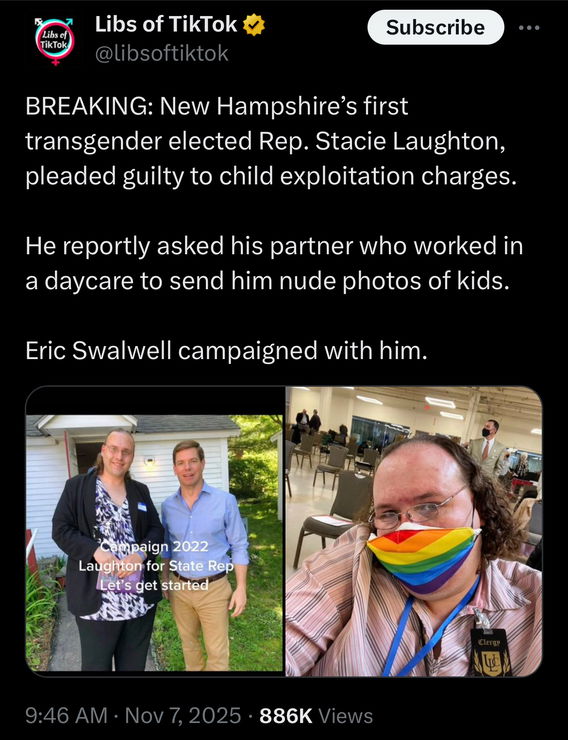Image resolution: width=568 pixels, height=740 pixels.
Task: Open the @libsoftiktok handle link
Action: [162, 53]
